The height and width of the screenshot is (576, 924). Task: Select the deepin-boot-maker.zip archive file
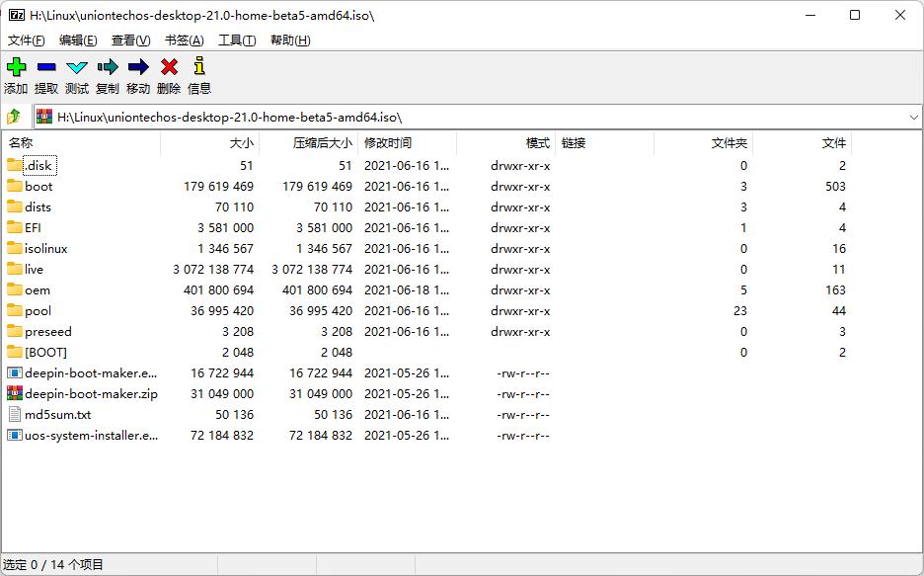point(90,393)
